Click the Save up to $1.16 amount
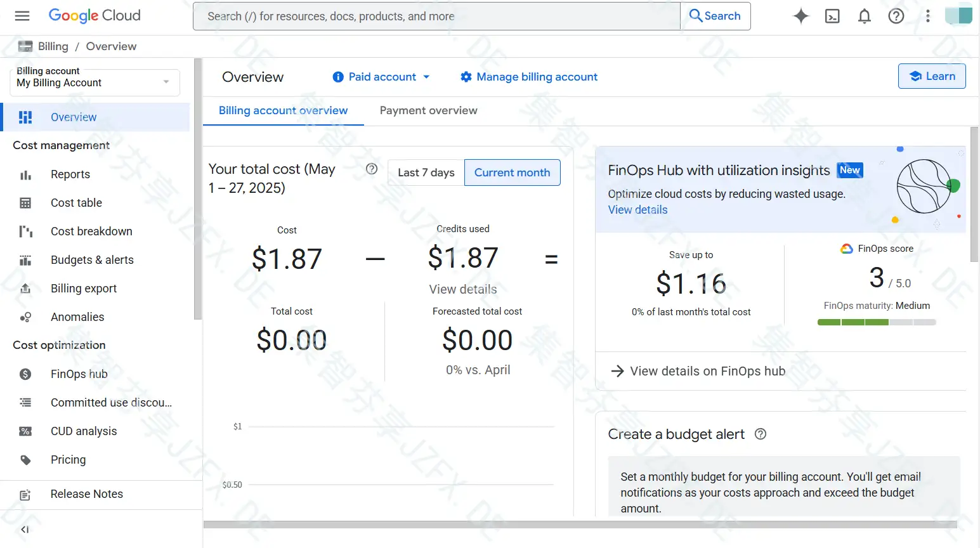Image resolution: width=980 pixels, height=548 pixels. 691,284
